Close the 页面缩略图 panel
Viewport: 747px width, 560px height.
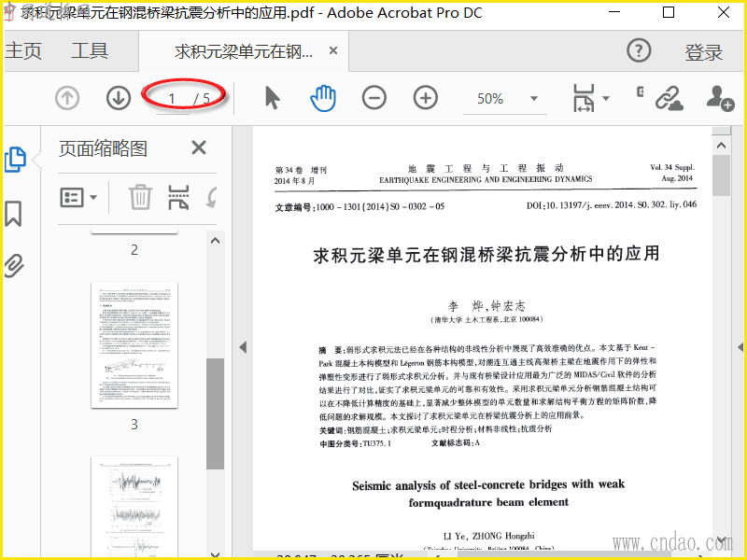(x=199, y=147)
